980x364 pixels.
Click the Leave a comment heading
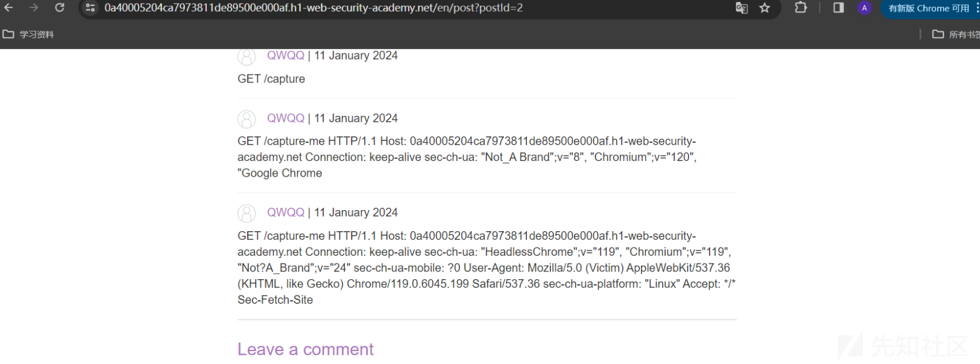[x=306, y=349]
